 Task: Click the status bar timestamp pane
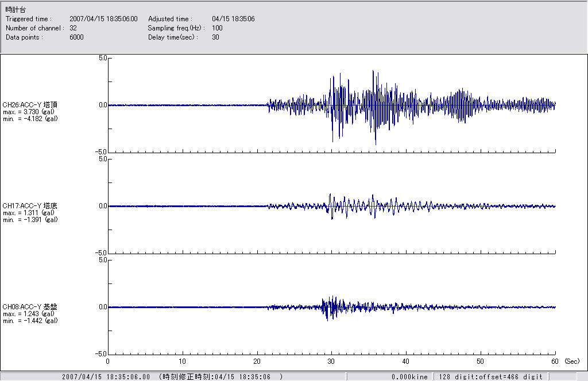172,377
